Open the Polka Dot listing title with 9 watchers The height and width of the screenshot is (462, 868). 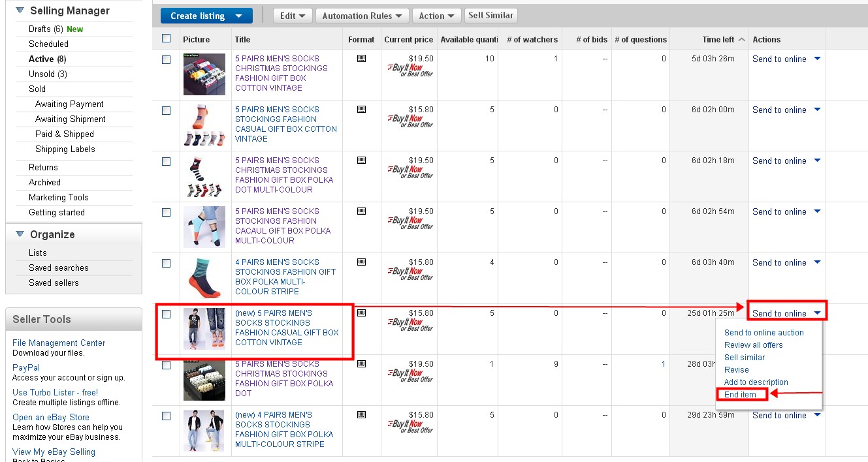click(x=284, y=379)
